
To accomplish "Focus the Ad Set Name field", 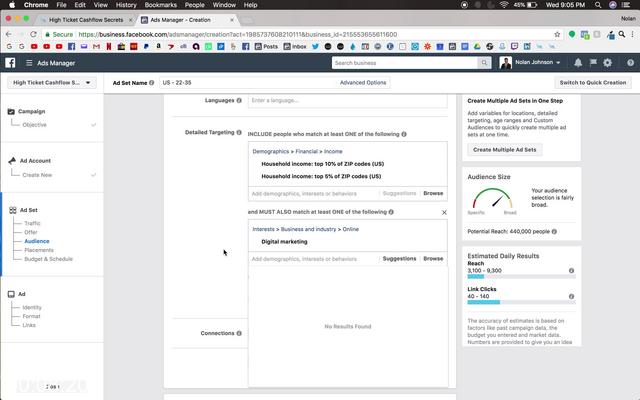I will coord(248,82).
